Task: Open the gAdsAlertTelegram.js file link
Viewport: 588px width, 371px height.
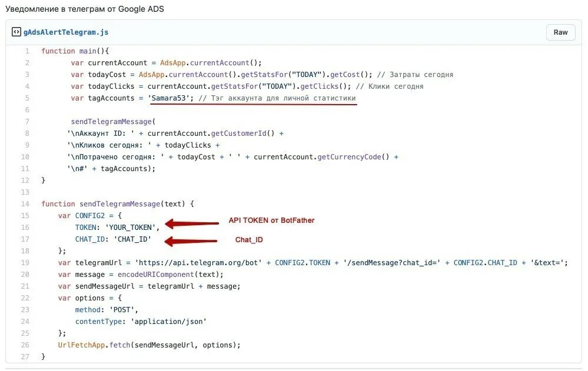Action: [66, 32]
